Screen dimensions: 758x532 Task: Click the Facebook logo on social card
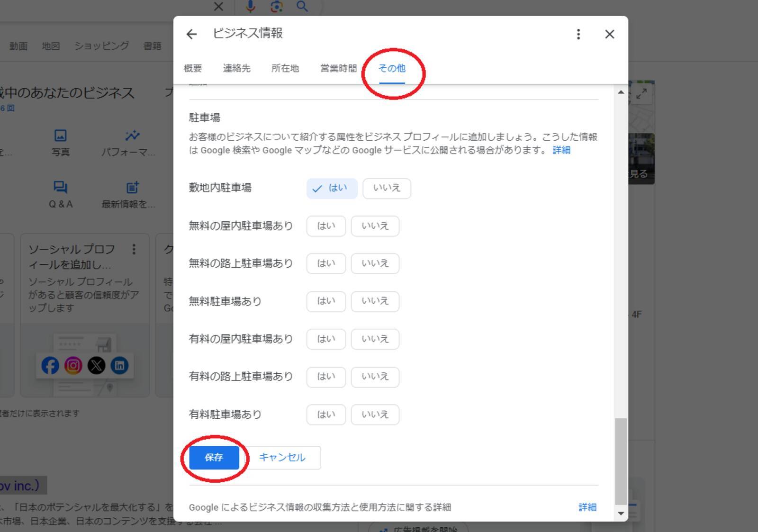click(x=50, y=365)
